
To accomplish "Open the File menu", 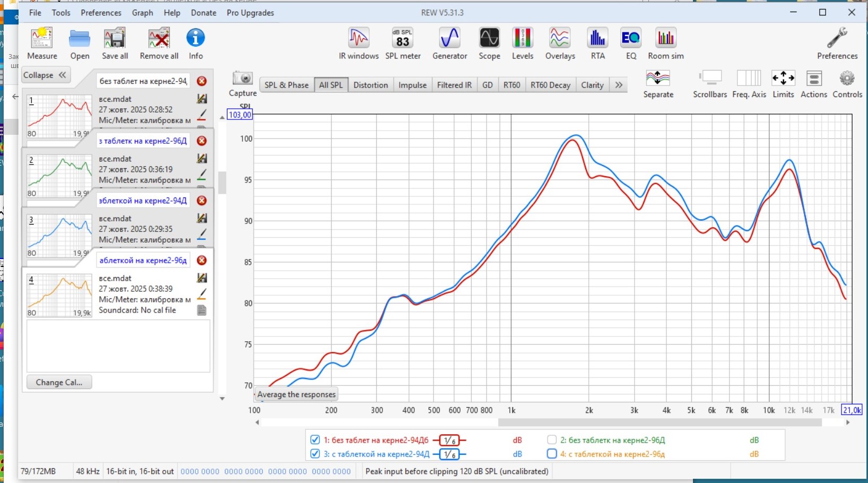I will coord(35,13).
